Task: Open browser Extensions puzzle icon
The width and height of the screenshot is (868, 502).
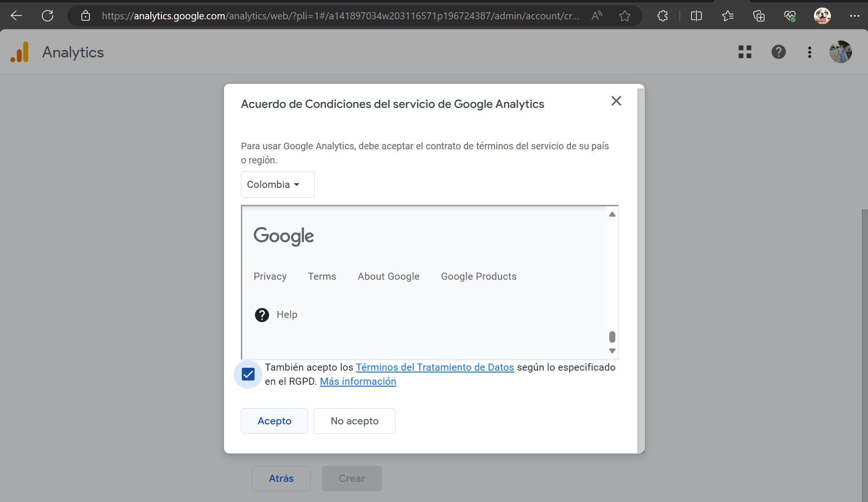Action: click(x=662, y=16)
